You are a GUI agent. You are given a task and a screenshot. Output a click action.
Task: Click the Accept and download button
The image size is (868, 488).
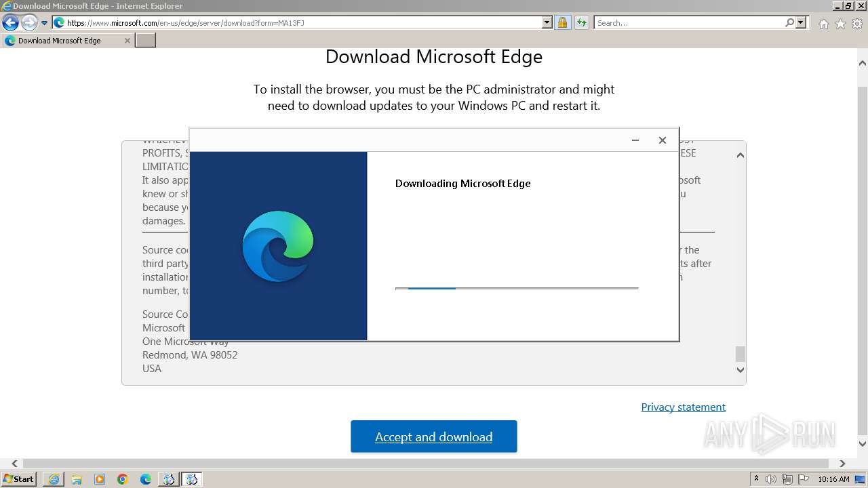click(434, 436)
